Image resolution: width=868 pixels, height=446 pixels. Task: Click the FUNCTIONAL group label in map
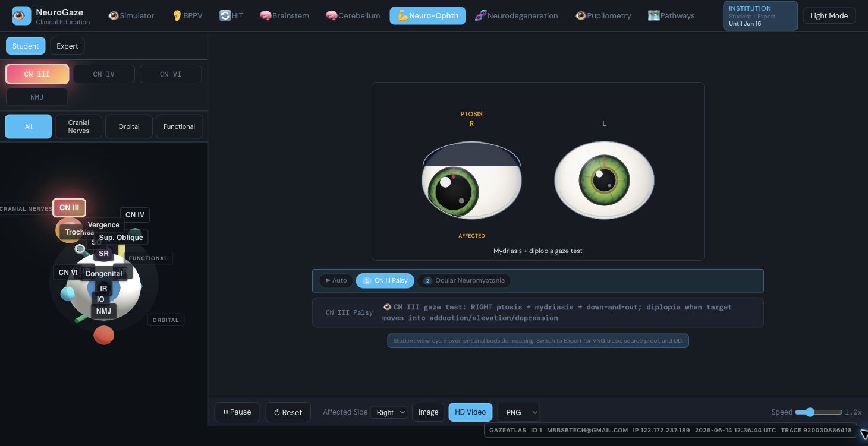148,258
